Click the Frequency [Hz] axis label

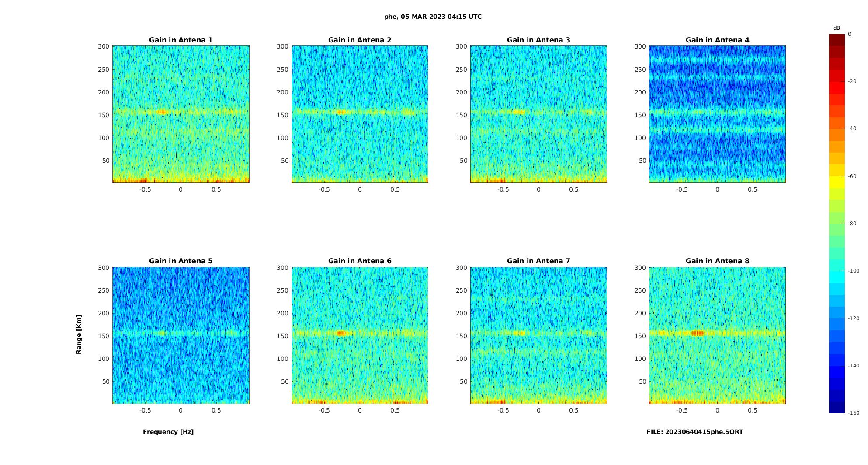[168, 432]
